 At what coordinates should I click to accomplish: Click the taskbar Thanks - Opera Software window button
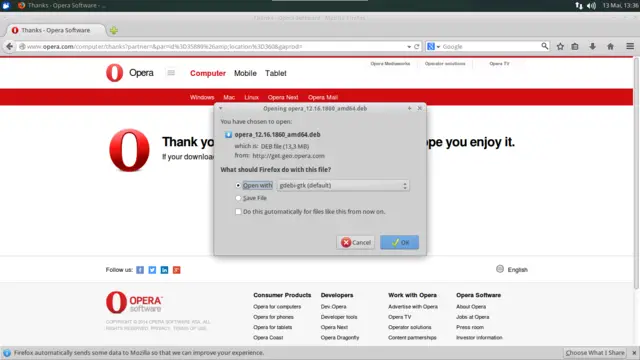[x=62, y=5]
